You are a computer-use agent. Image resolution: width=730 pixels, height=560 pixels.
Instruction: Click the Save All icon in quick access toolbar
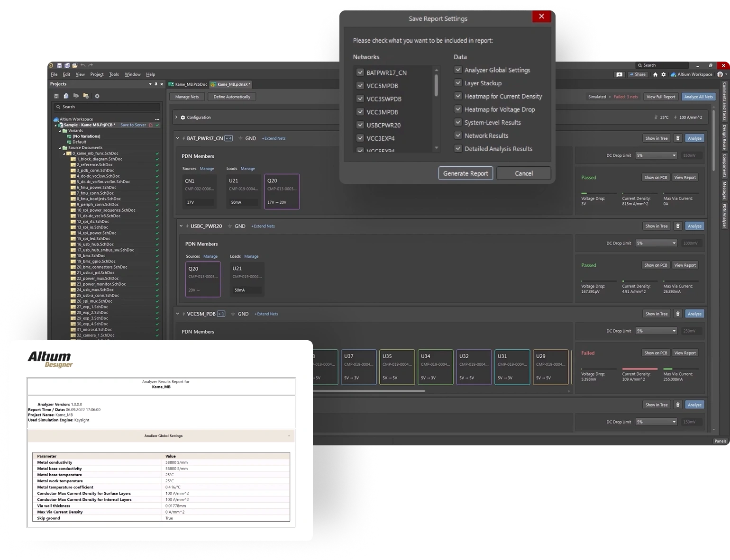point(67,65)
